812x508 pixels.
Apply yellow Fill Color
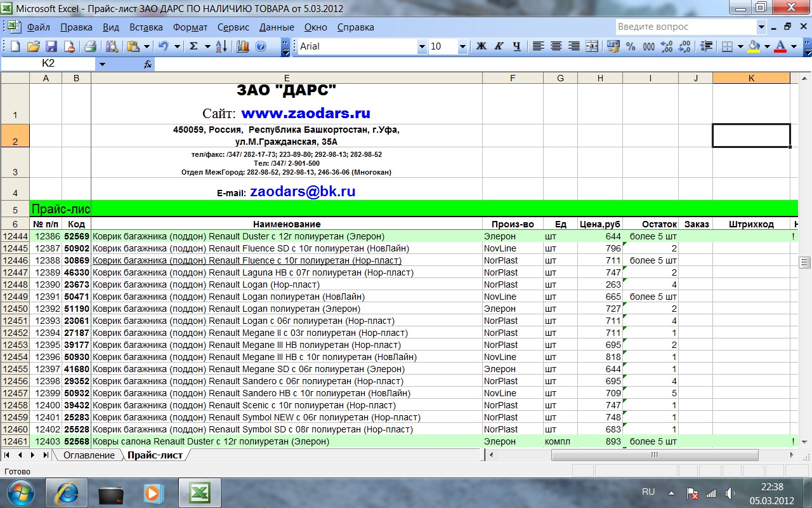click(754, 46)
